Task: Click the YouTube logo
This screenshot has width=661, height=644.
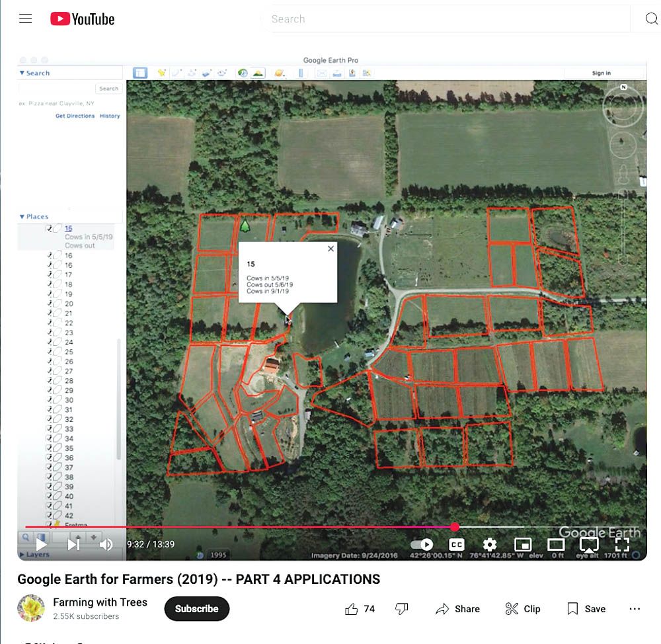Action: (83, 19)
